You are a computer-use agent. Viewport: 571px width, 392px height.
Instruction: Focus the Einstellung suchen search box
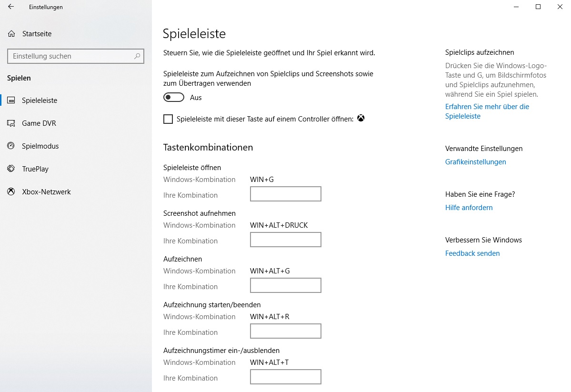tap(76, 56)
